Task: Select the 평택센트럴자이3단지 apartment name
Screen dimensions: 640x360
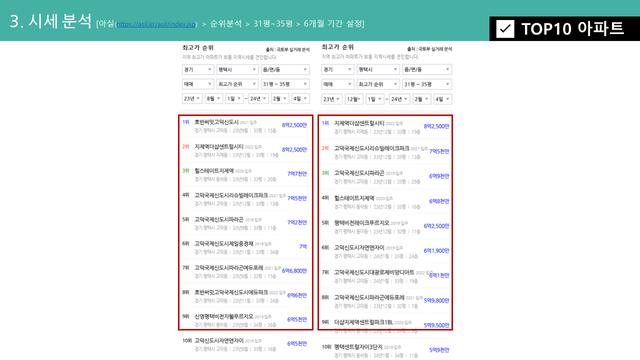Action: (358, 347)
